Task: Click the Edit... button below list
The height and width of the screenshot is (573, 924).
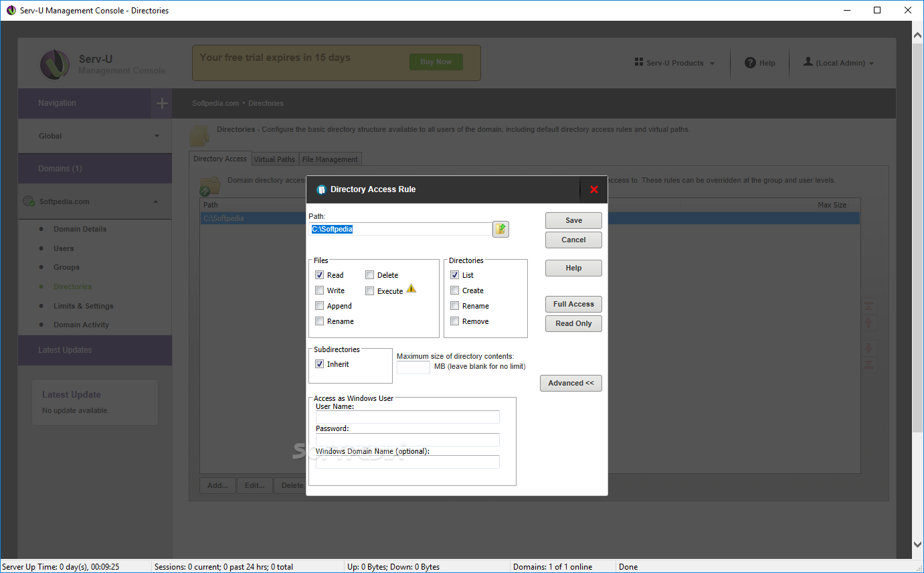Action: pos(255,485)
